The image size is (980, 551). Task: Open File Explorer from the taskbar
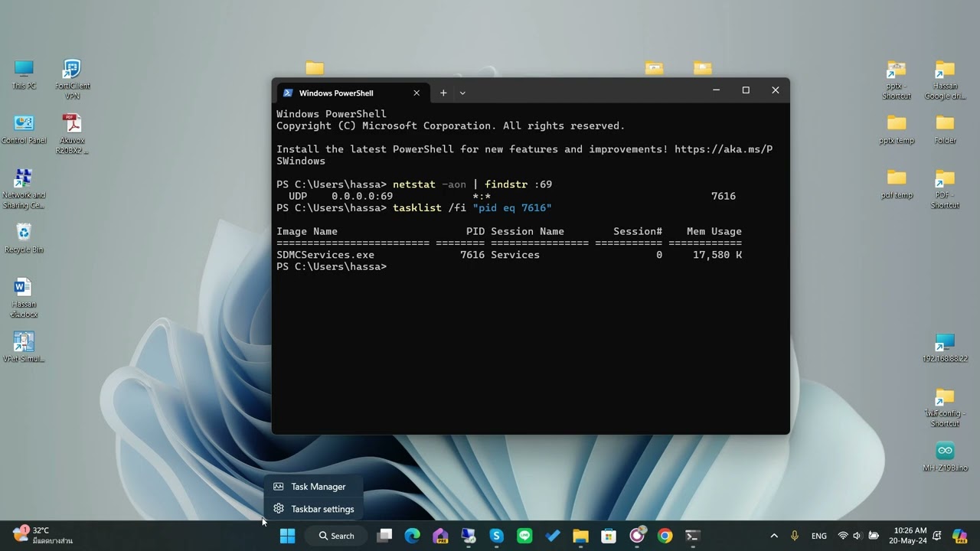(x=580, y=536)
